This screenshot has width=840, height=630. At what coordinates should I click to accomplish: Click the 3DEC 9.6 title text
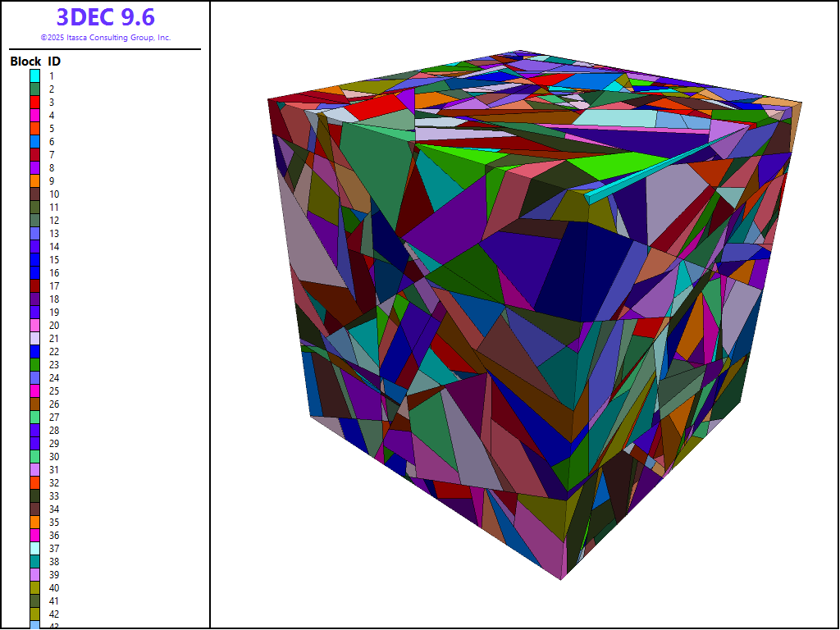click(x=105, y=17)
